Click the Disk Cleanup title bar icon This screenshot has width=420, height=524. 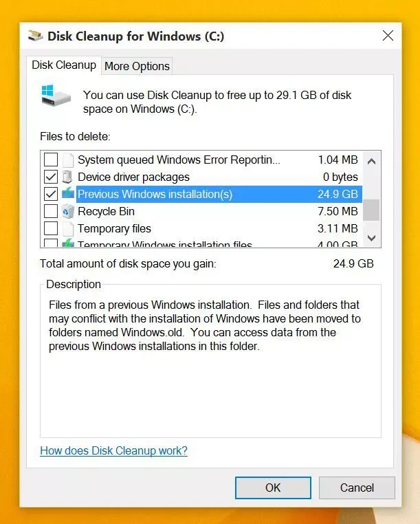point(36,36)
